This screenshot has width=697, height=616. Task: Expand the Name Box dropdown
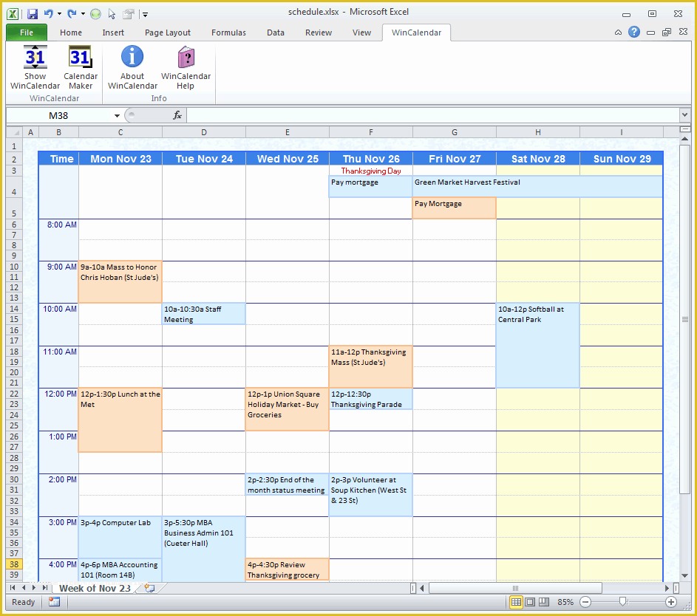pyautogui.click(x=117, y=116)
